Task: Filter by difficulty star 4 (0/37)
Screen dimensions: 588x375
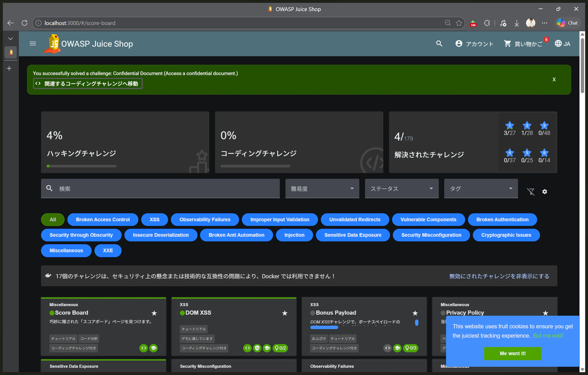Action: pos(510,156)
